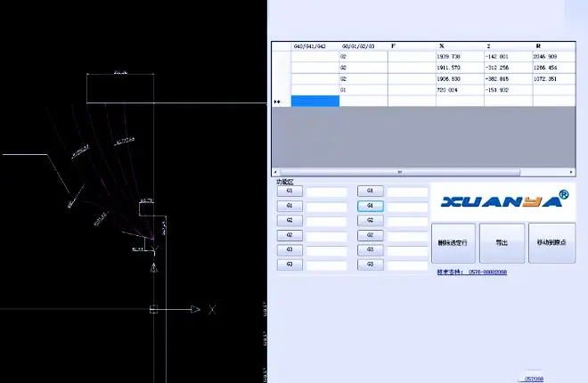Click the input field beside the top-left G1 button
Image resolution: width=588 pixels, height=383 pixels.
pos(326,191)
